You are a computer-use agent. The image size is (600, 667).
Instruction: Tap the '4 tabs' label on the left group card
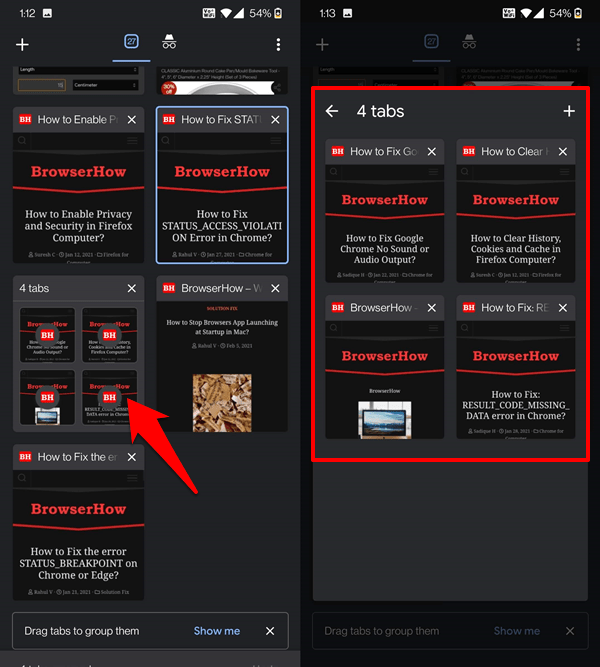(34, 288)
